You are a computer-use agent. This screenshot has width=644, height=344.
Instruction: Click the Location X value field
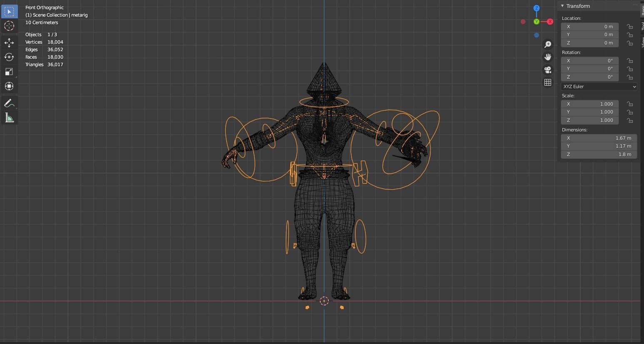589,27
